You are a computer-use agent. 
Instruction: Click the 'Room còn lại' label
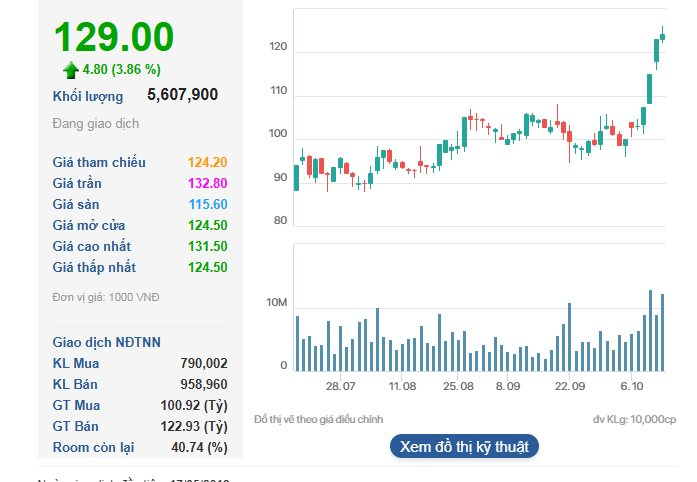(93, 447)
